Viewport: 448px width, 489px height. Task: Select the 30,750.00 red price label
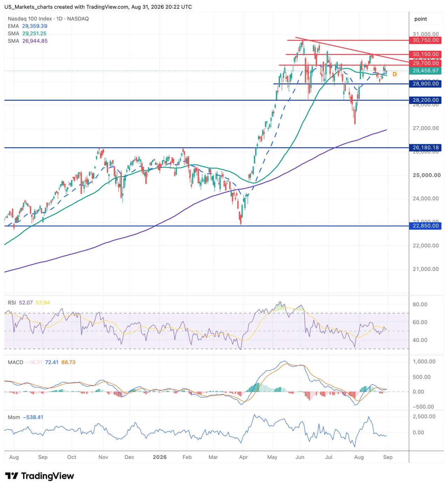pyautogui.click(x=425, y=40)
